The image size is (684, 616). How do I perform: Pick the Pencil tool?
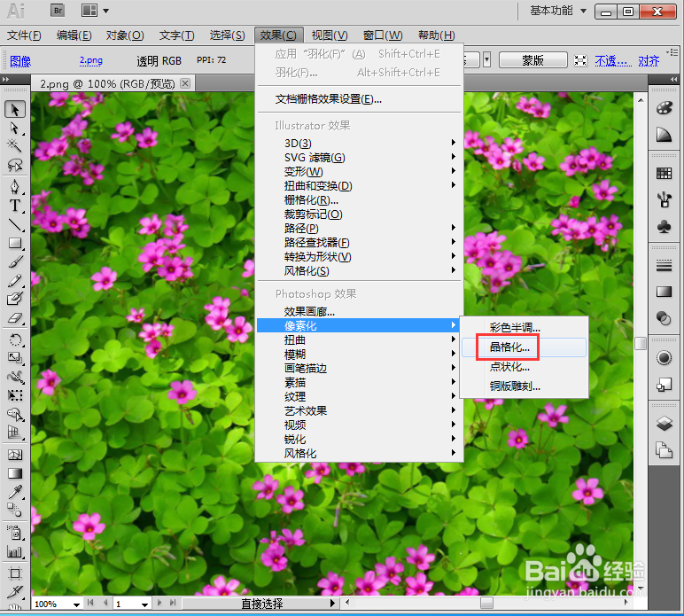15,280
